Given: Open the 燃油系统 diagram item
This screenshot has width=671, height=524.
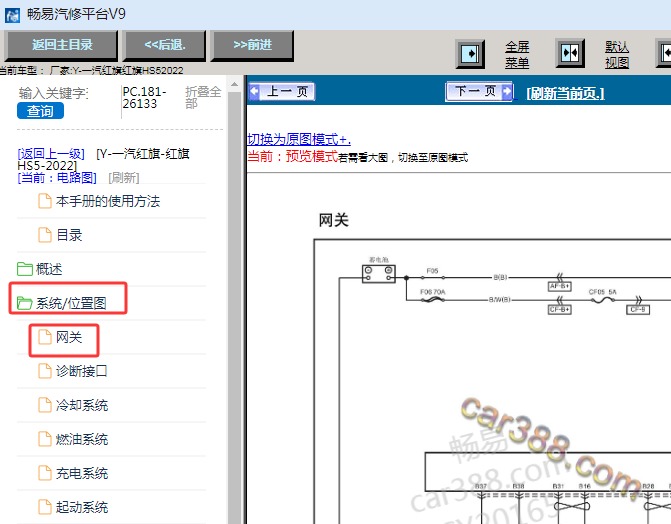Looking at the screenshot, I should (82, 439).
